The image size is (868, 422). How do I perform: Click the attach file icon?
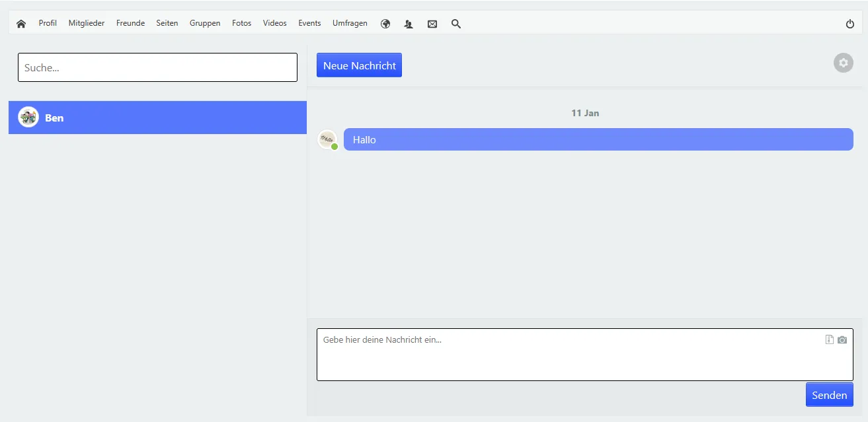pyautogui.click(x=830, y=339)
